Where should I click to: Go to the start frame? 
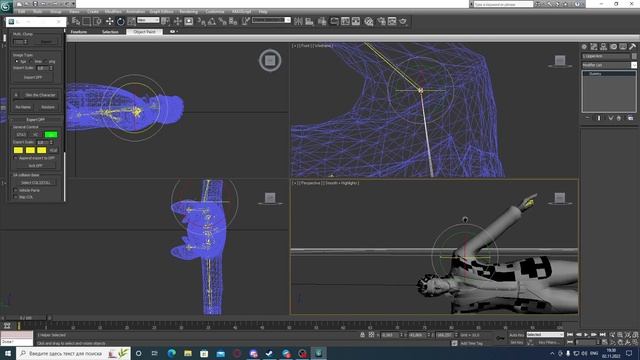pos(570,335)
